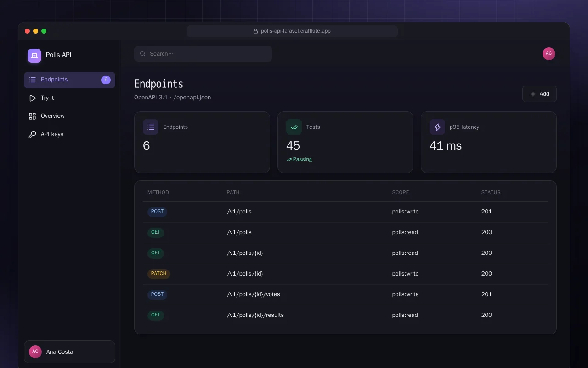Click the POST badge for /v1/polls/{id}/votes
Viewport: 588px width, 368px height.
point(157,294)
